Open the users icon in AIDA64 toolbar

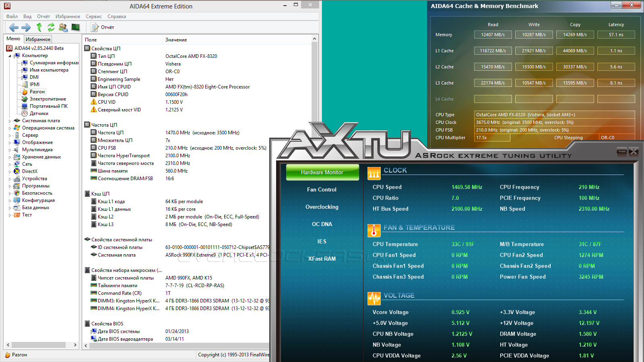point(63,27)
